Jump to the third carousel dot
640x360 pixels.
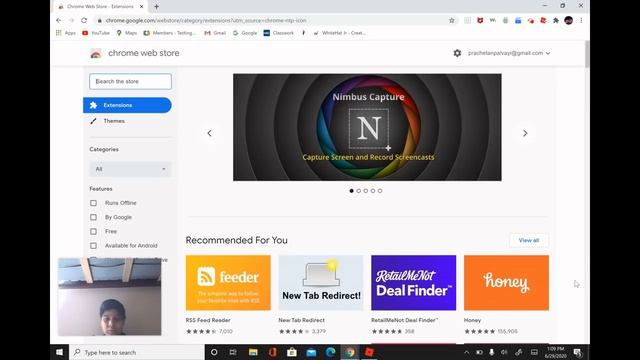pos(366,191)
